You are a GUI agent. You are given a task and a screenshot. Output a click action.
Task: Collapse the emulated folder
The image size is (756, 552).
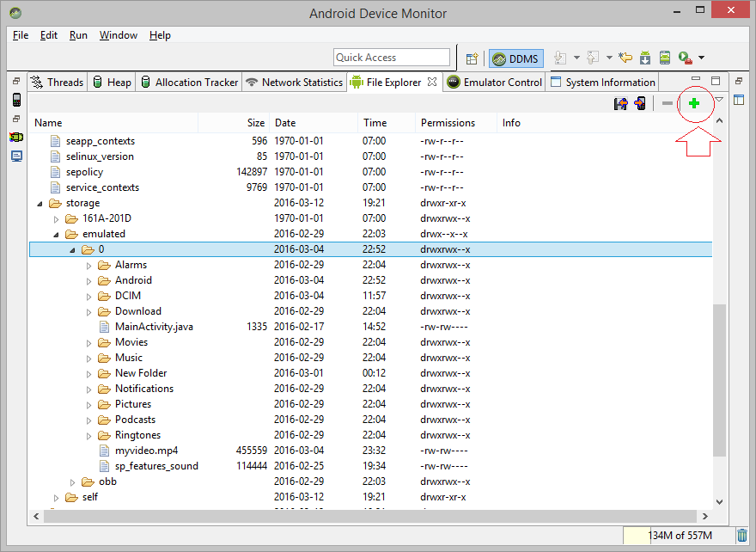click(x=57, y=235)
